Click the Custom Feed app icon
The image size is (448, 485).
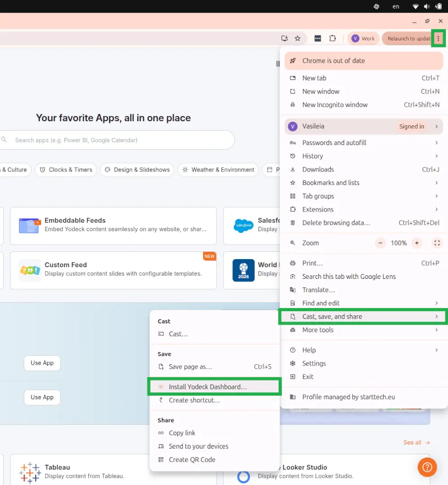pos(30,270)
